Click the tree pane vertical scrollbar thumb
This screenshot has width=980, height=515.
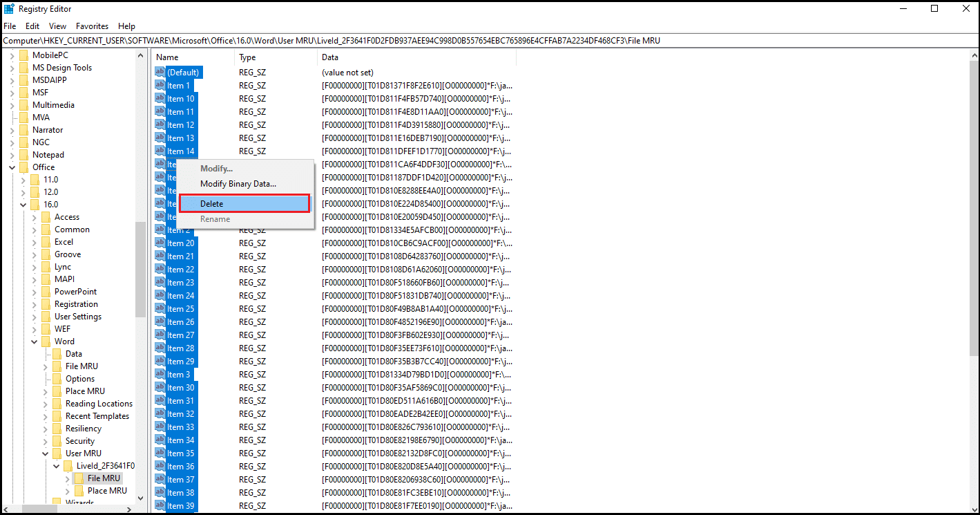click(x=141, y=268)
